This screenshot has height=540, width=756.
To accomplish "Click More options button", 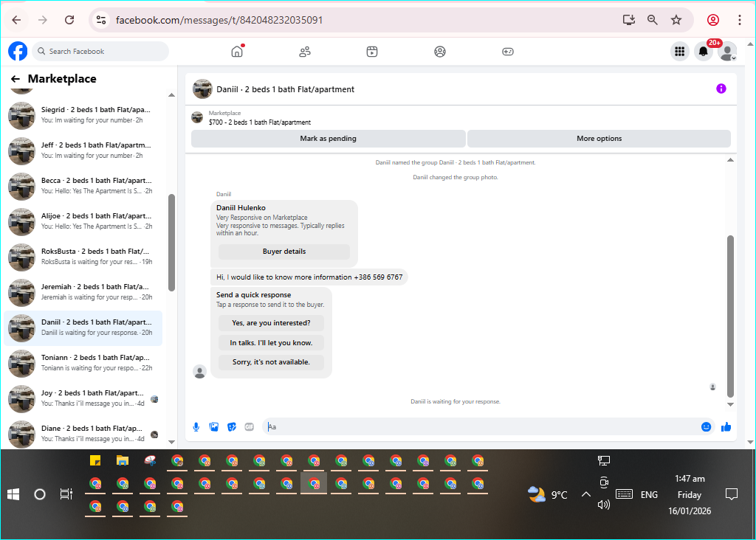I will click(599, 138).
